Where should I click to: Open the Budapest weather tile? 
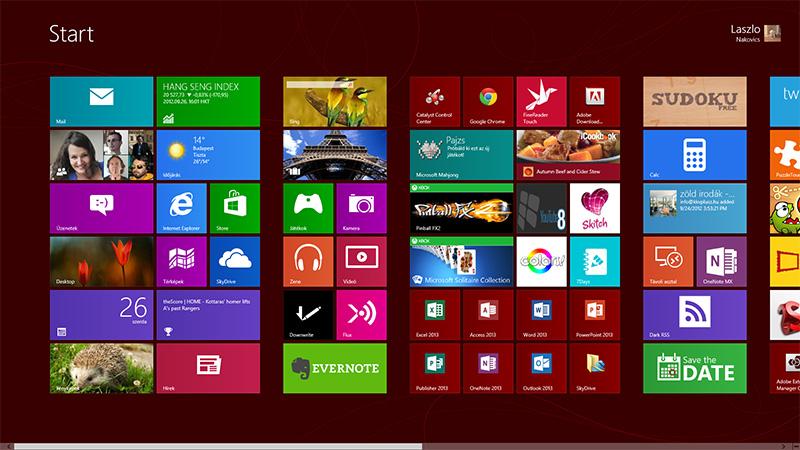coord(208,155)
